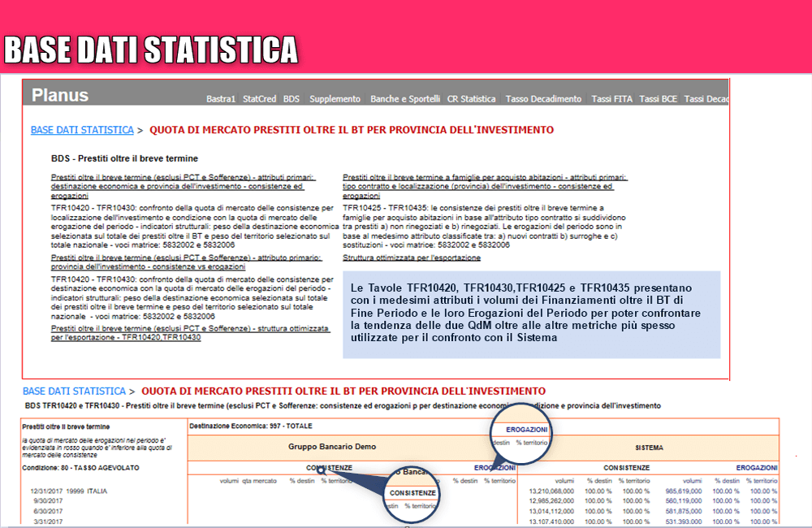
Task: Click the value '13,014,112,000'
Action: [x=551, y=512]
